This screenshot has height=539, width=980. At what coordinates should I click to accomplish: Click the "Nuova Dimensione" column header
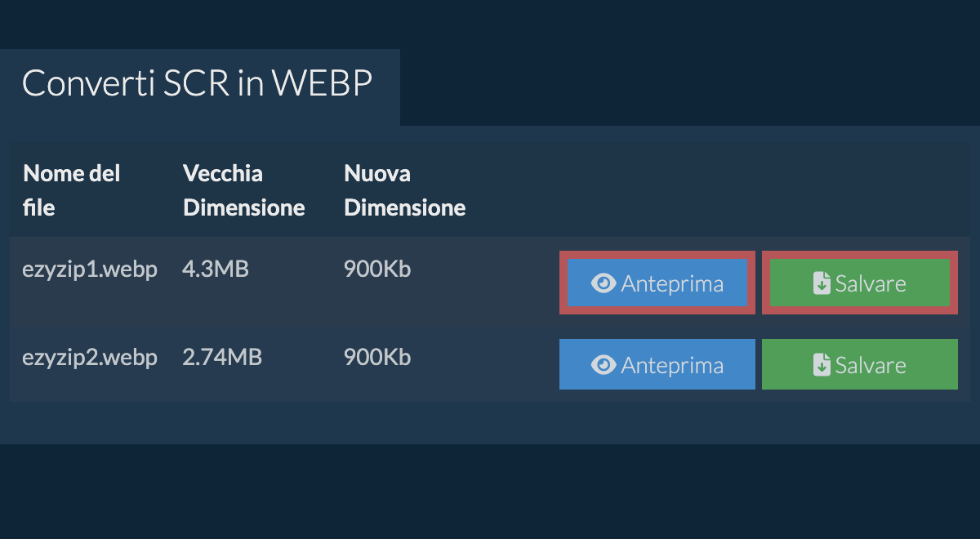tap(404, 190)
